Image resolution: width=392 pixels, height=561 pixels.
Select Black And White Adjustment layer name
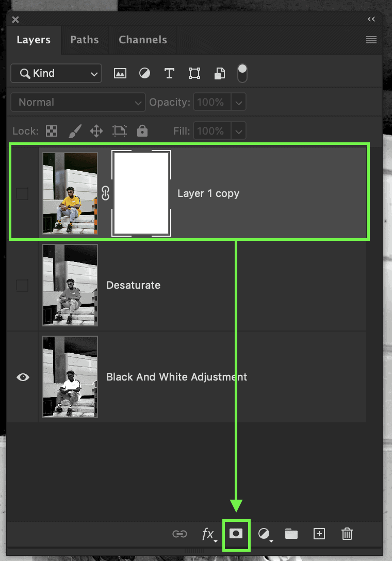tap(176, 377)
